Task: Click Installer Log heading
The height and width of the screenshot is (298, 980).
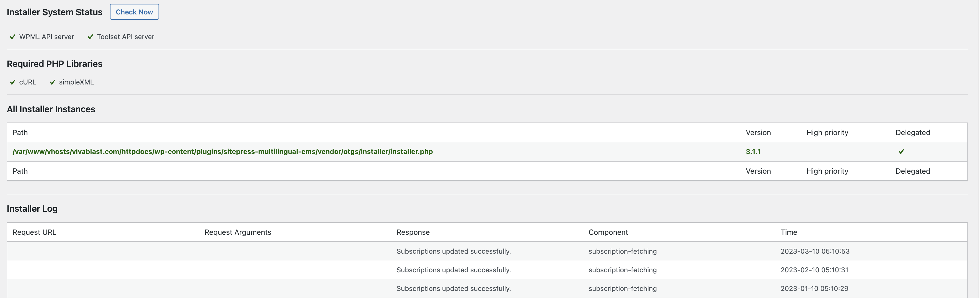Action: point(32,209)
